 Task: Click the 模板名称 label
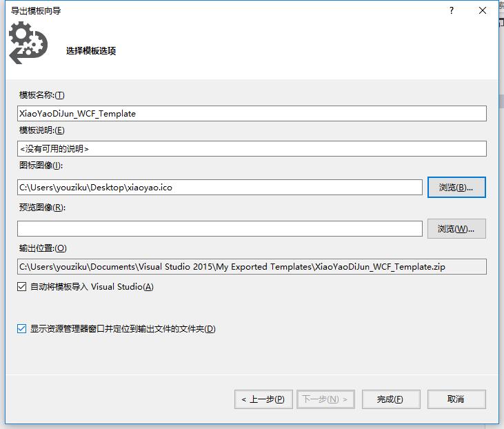pos(42,95)
